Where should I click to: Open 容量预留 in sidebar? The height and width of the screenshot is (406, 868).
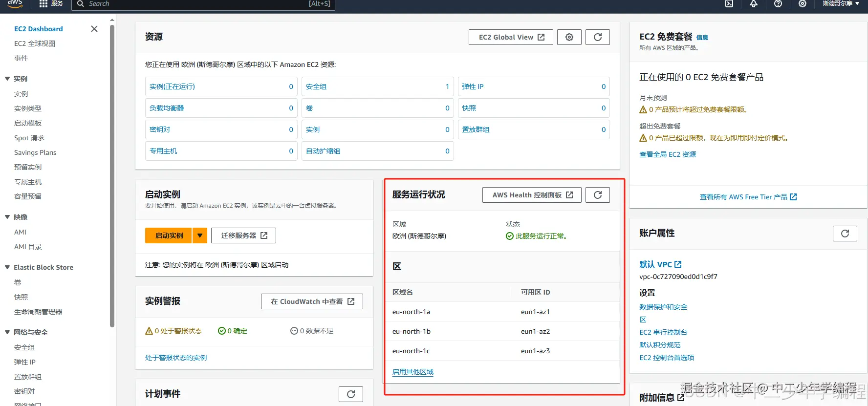pos(28,196)
